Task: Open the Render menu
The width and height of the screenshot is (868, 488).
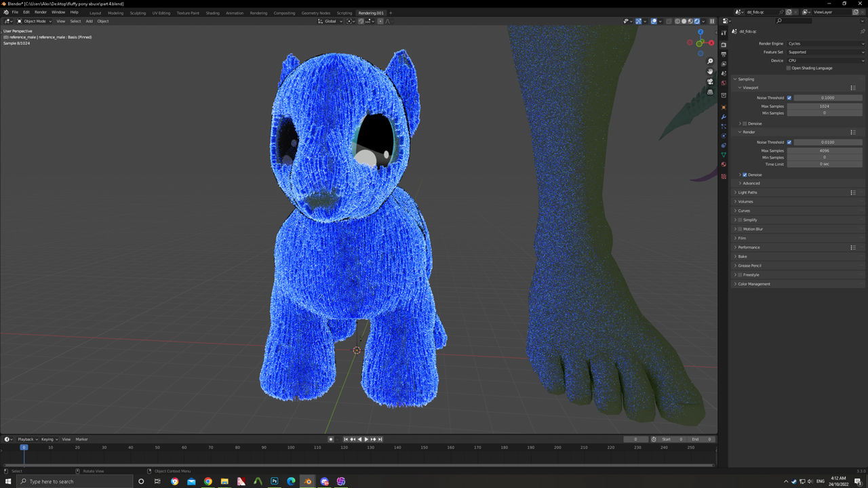Action: pyautogui.click(x=41, y=12)
